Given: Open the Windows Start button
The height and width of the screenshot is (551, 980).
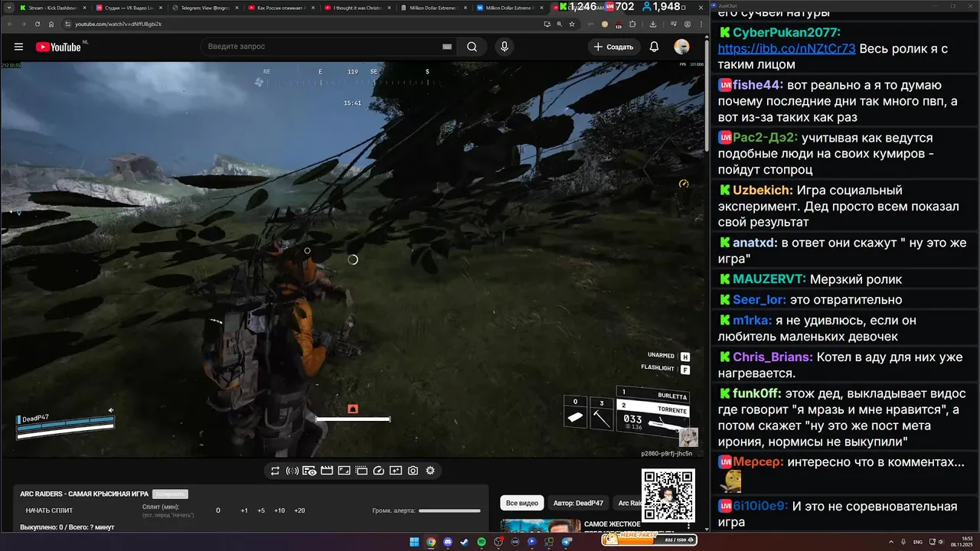Looking at the screenshot, I should [414, 542].
